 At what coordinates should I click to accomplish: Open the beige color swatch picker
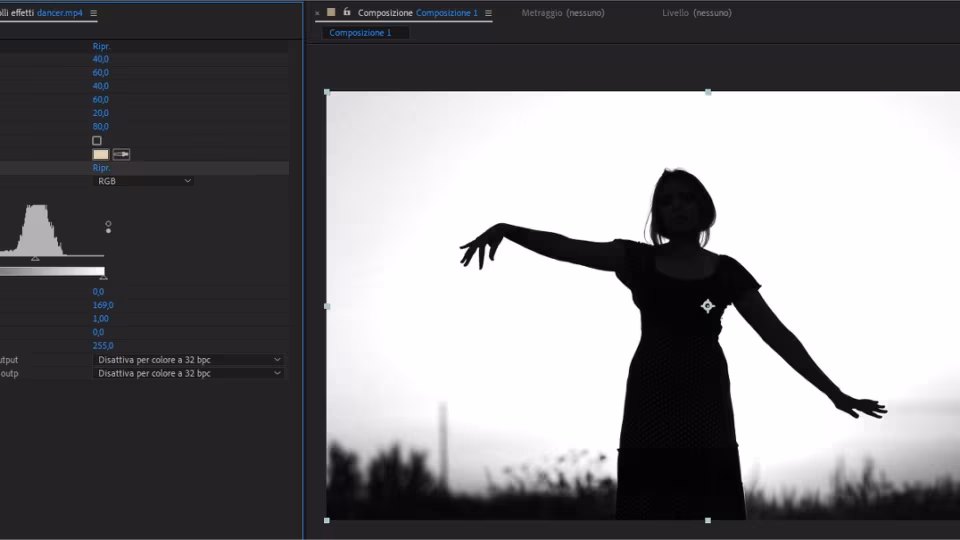pyautogui.click(x=100, y=154)
